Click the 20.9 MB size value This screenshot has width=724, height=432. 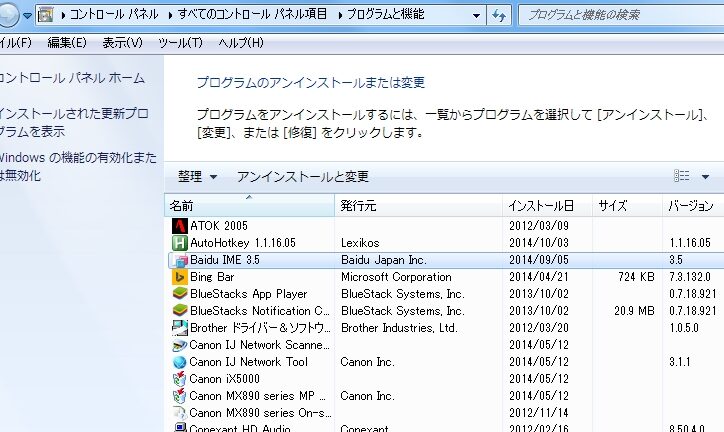coord(634,311)
